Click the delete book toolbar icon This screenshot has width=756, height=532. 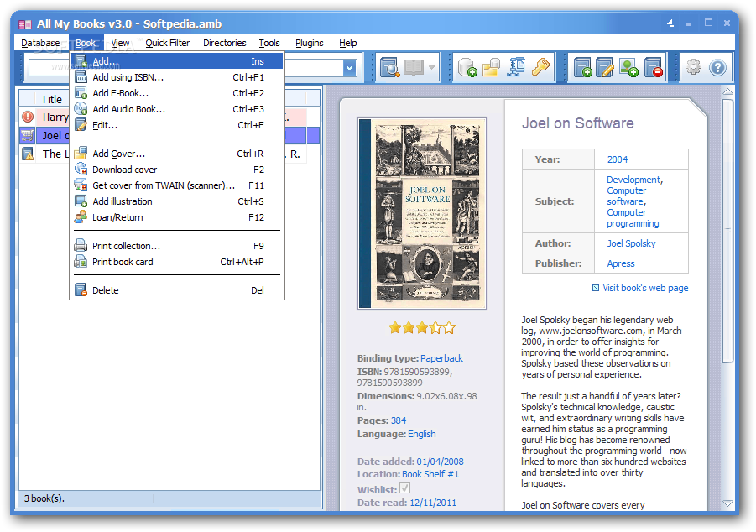pos(654,67)
